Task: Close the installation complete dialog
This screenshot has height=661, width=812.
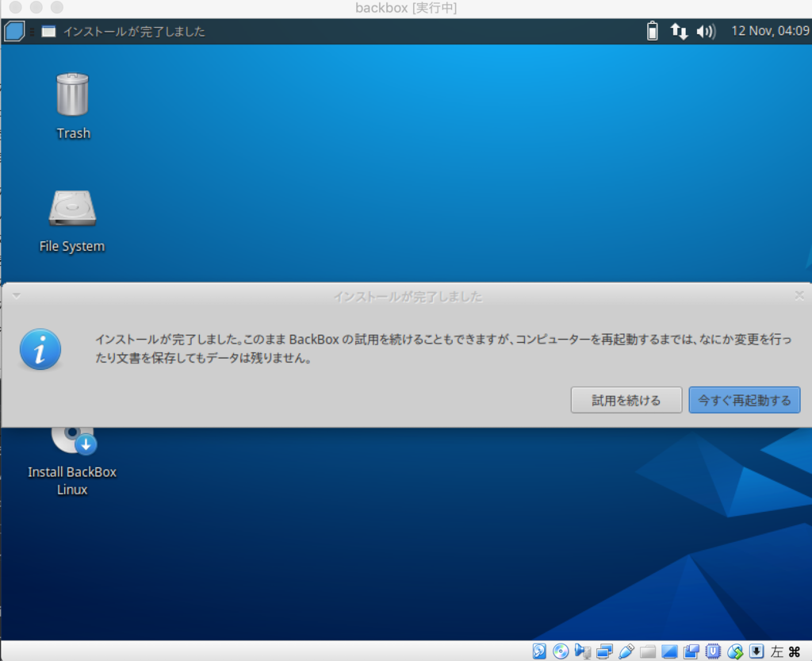Action: tap(799, 295)
